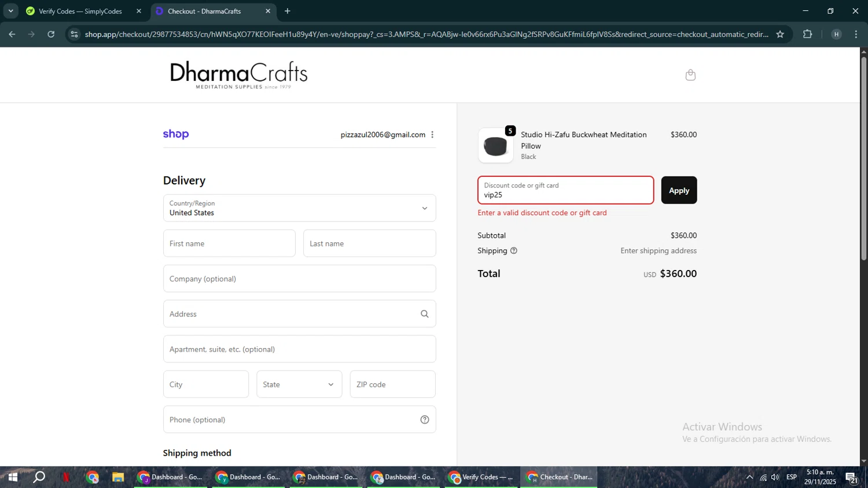Viewport: 868px width, 488px height.
Task: Switch to Verify Codes taskbar window
Action: click(481, 478)
